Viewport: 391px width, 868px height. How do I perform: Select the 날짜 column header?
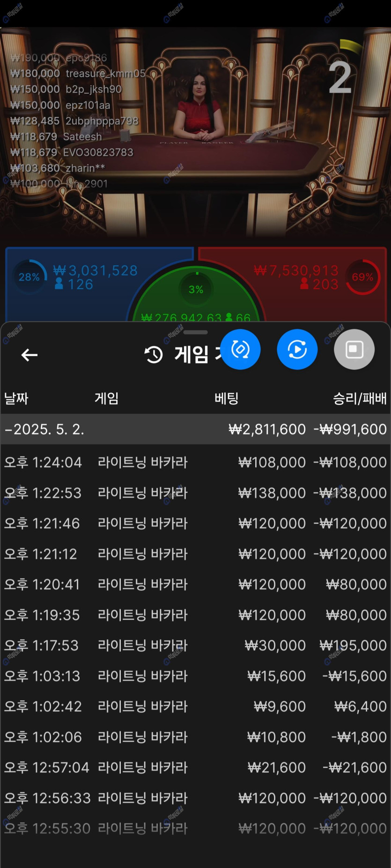point(16,398)
